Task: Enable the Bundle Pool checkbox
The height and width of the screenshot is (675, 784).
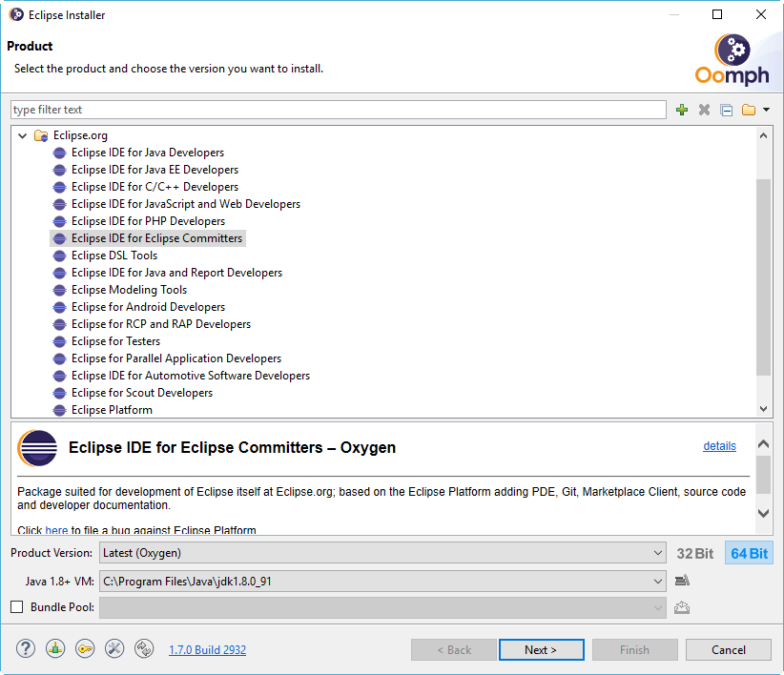Action: [x=17, y=607]
